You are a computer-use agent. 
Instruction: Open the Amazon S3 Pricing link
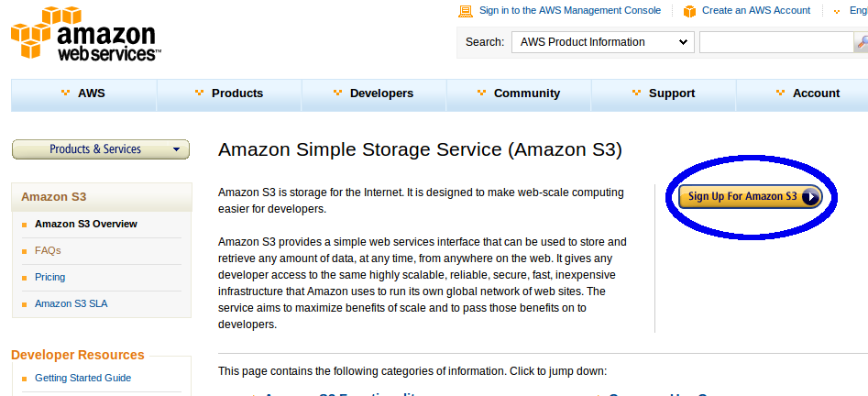pyautogui.click(x=49, y=277)
